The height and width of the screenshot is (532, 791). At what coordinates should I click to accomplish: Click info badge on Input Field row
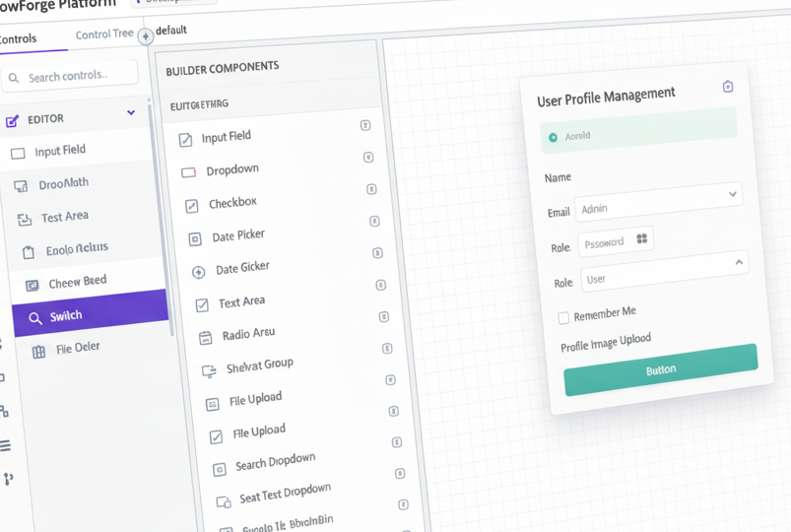365,125
